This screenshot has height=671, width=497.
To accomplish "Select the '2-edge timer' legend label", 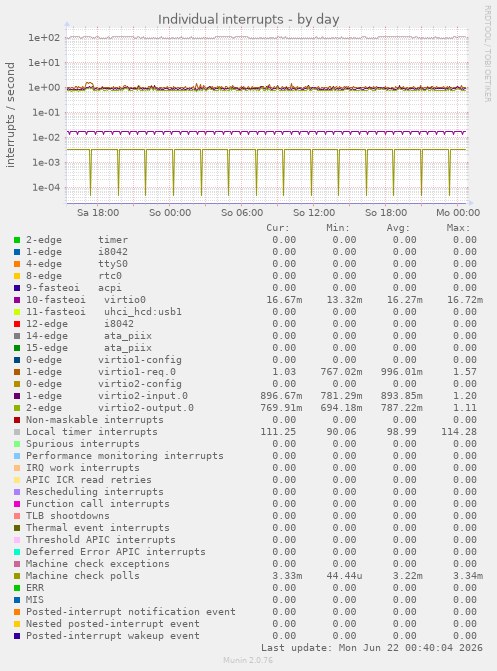I will click(77, 240).
